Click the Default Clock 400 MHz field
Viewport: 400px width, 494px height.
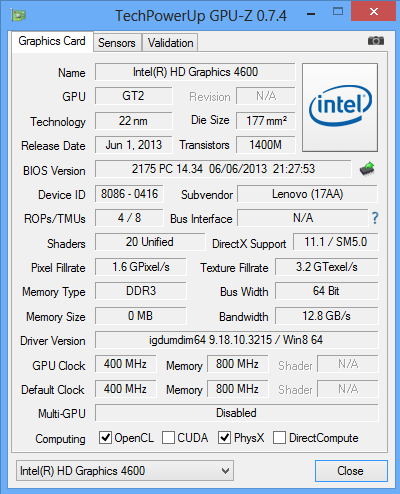coord(125,389)
